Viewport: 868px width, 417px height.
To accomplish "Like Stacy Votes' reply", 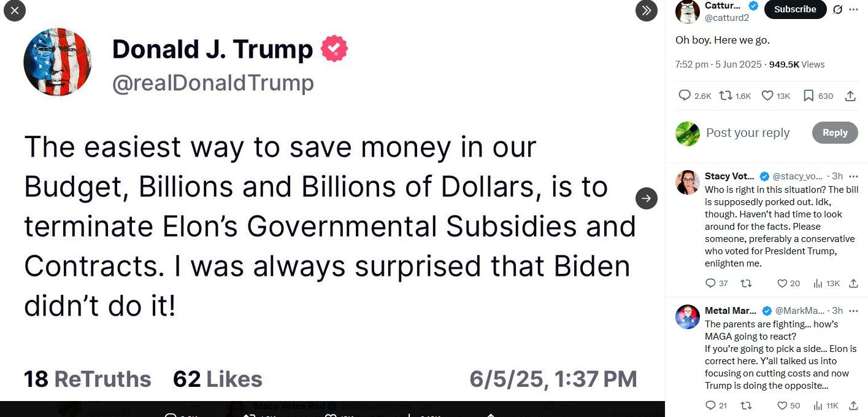I will (782, 283).
